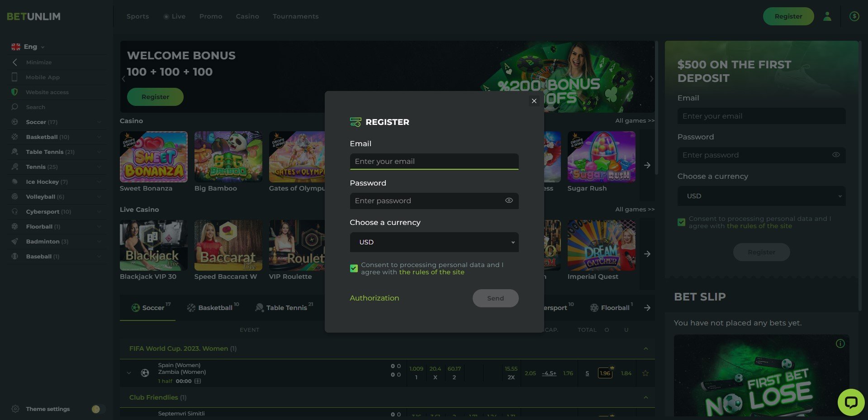868x420 pixels.
Task: Click the Minimize sidebar arrow icon
Action: (14, 62)
